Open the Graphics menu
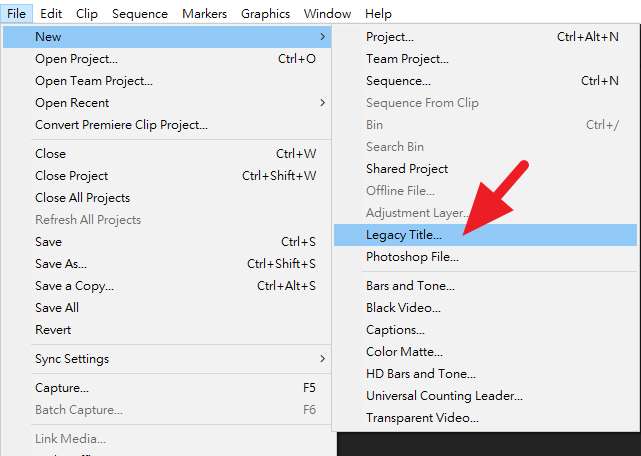This screenshot has height=456, width=641. (265, 14)
